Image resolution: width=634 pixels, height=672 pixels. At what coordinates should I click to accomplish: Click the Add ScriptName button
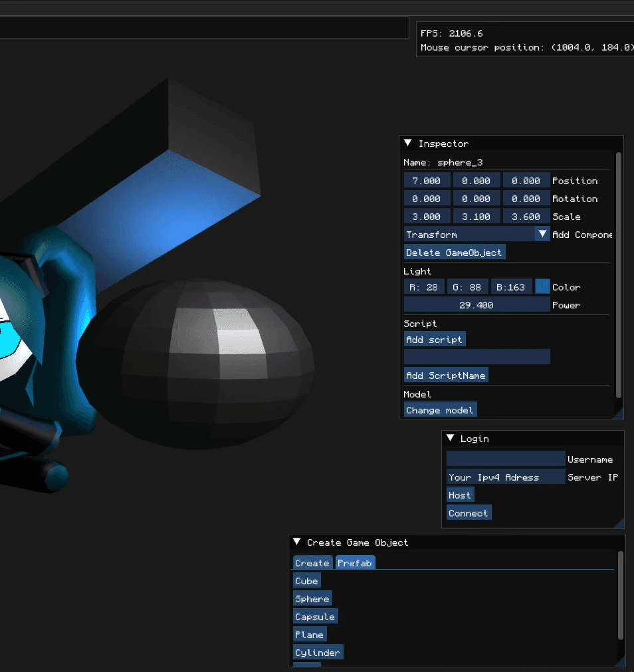tap(446, 375)
